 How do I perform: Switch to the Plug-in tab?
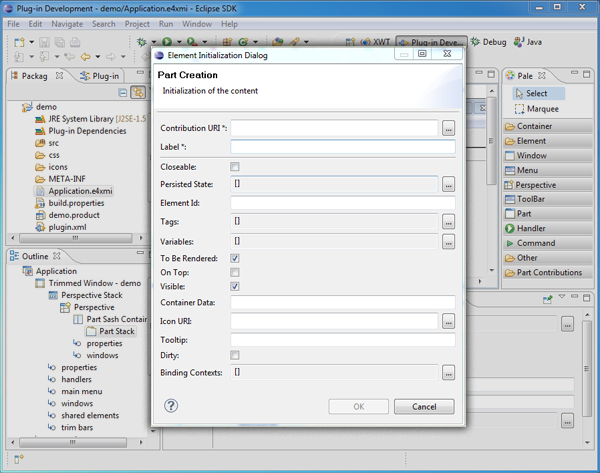(104, 75)
